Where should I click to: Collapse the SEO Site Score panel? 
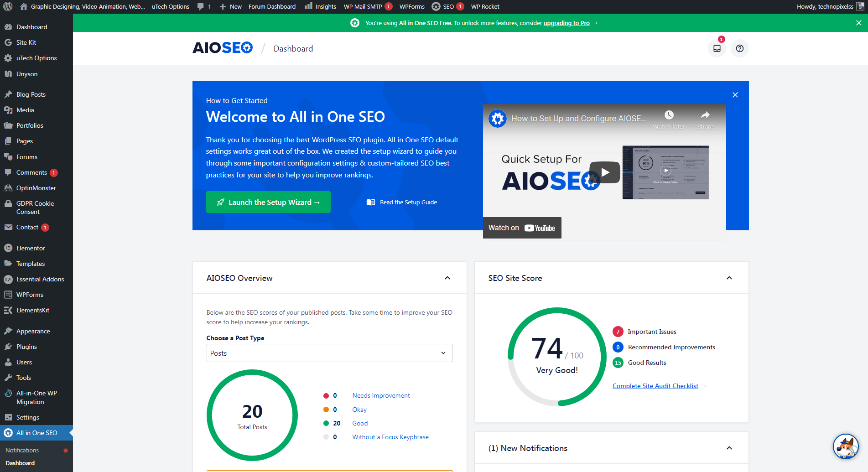(x=729, y=278)
